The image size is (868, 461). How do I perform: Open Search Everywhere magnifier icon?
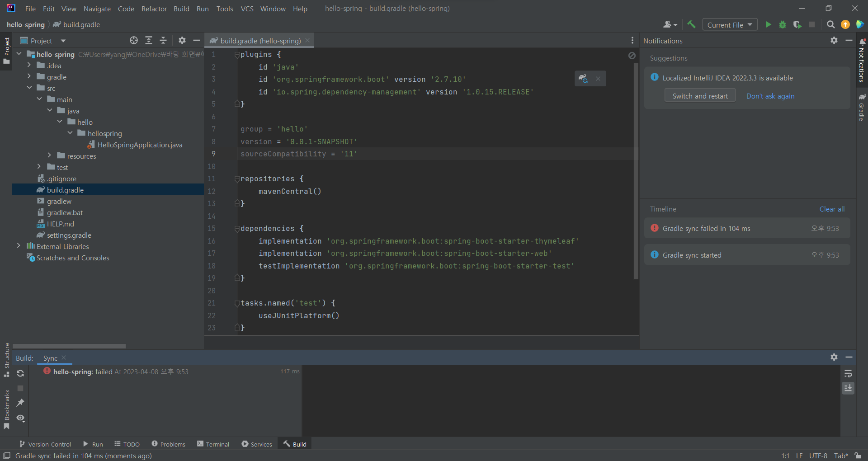click(830, 24)
